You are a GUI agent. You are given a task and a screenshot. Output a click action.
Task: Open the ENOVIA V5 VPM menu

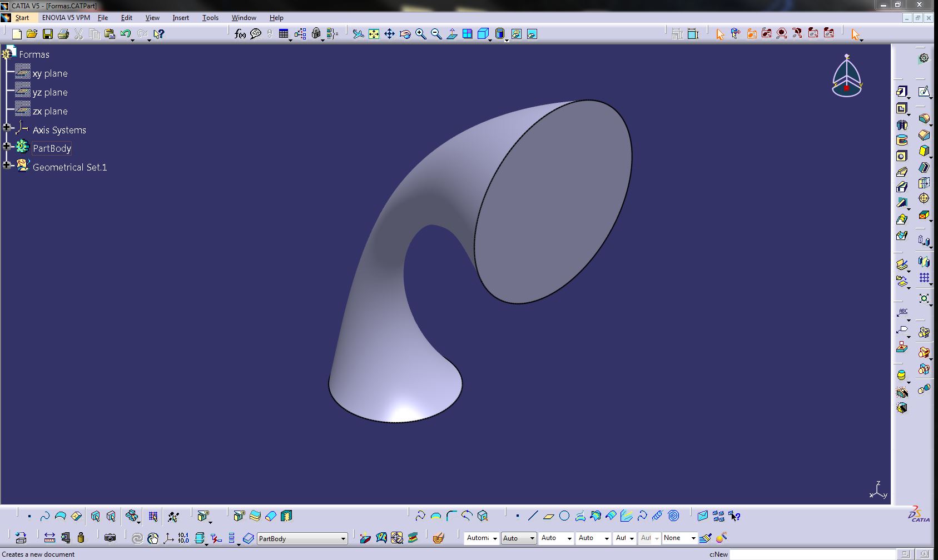(x=66, y=18)
